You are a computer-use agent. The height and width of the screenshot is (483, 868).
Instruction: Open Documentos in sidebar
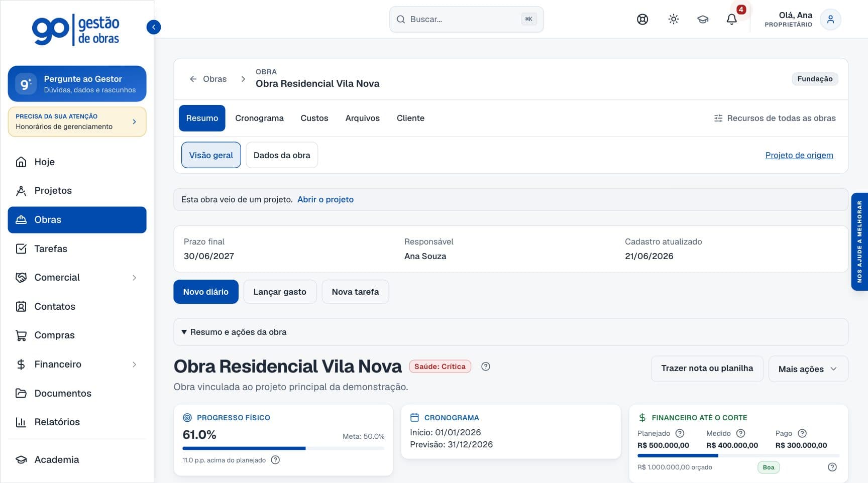77,393
